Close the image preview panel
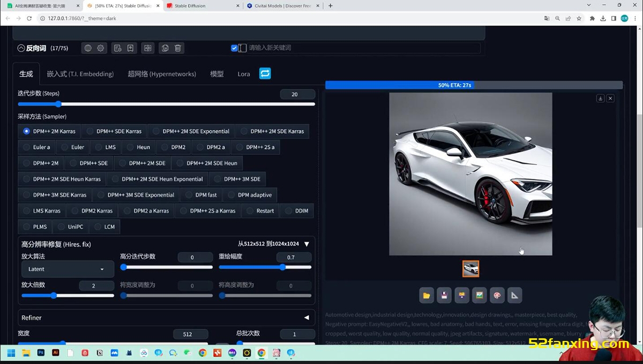This screenshot has height=364, width=643. pos(610,98)
